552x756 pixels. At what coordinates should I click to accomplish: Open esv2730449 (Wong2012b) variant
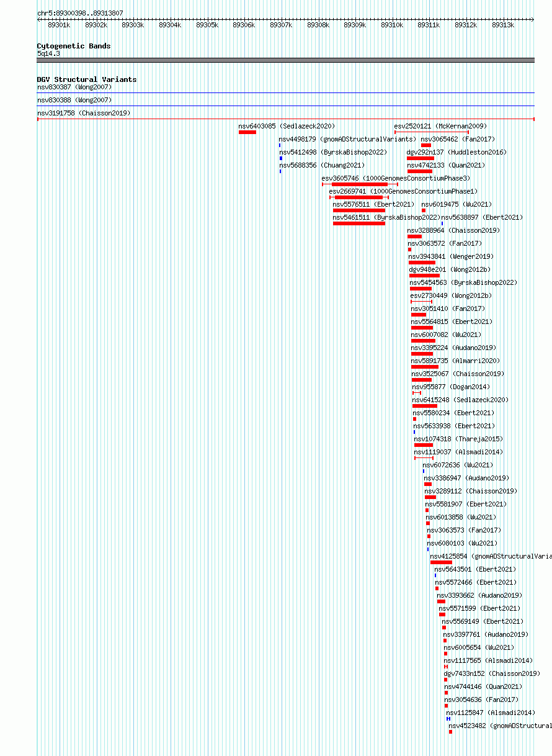(x=451, y=295)
